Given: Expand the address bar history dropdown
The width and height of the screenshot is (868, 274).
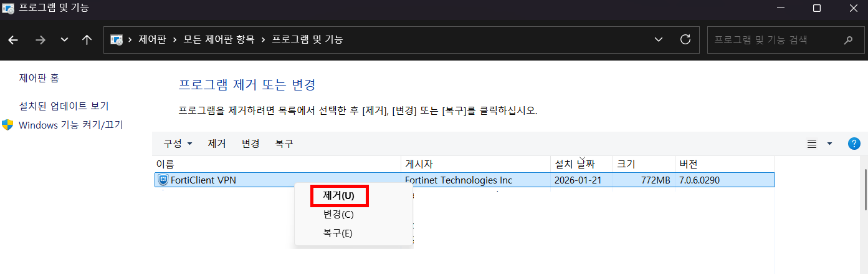Looking at the screenshot, I should [659, 39].
